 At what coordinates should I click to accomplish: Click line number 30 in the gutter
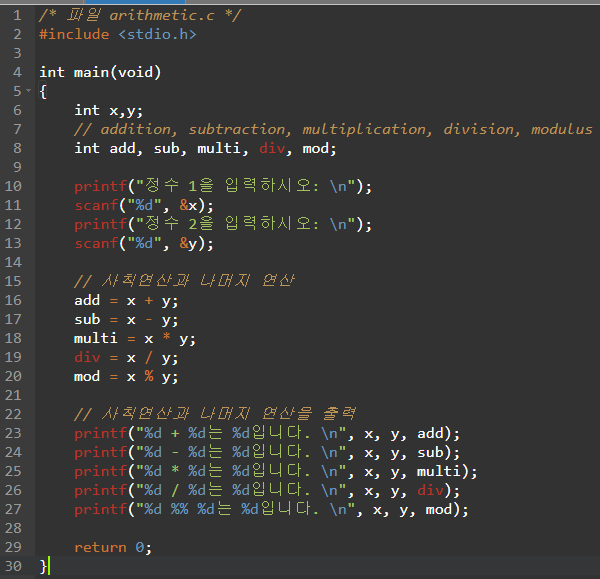click(13, 566)
